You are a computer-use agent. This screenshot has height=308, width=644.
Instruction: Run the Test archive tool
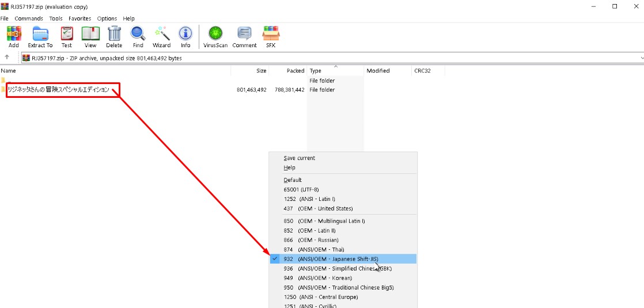(x=67, y=37)
